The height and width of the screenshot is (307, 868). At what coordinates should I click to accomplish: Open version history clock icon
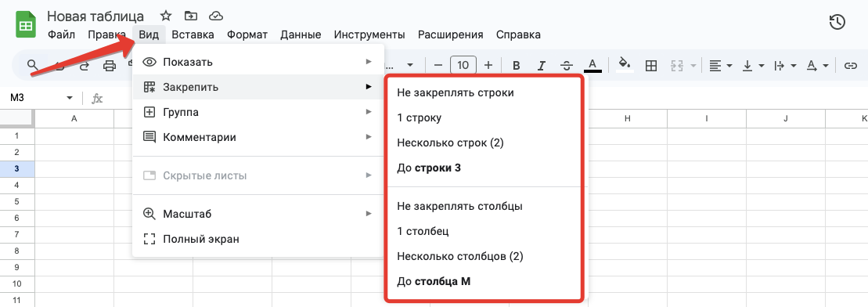(x=837, y=22)
